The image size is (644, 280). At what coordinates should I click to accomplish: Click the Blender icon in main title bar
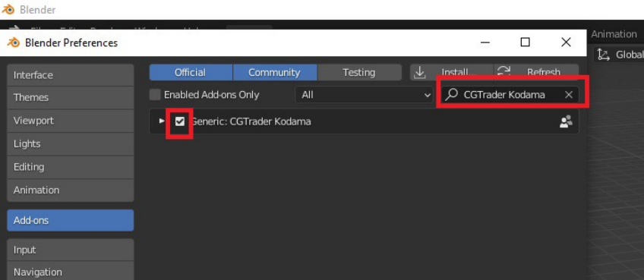click(8, 9)
